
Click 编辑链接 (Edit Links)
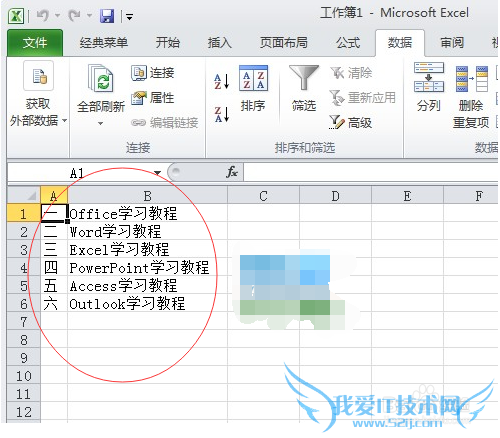point(165,123)
